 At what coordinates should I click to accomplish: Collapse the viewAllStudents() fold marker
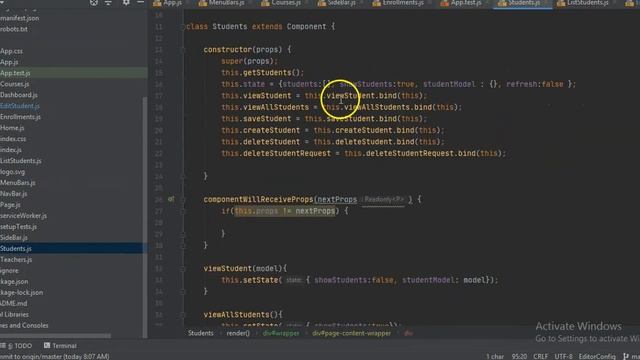pos(183,315)
